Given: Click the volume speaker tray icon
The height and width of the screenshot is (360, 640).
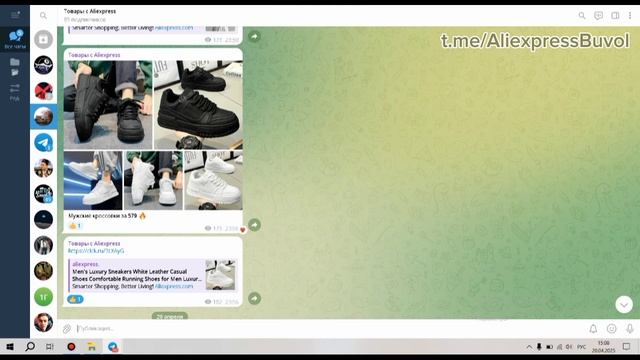Looking at the screenshot, I should point(569,347).
